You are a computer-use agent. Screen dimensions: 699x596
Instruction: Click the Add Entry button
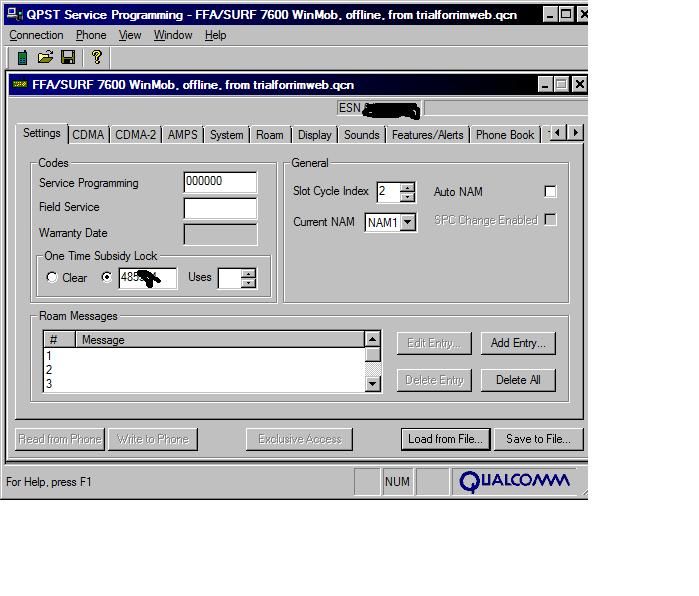(518, 343)
